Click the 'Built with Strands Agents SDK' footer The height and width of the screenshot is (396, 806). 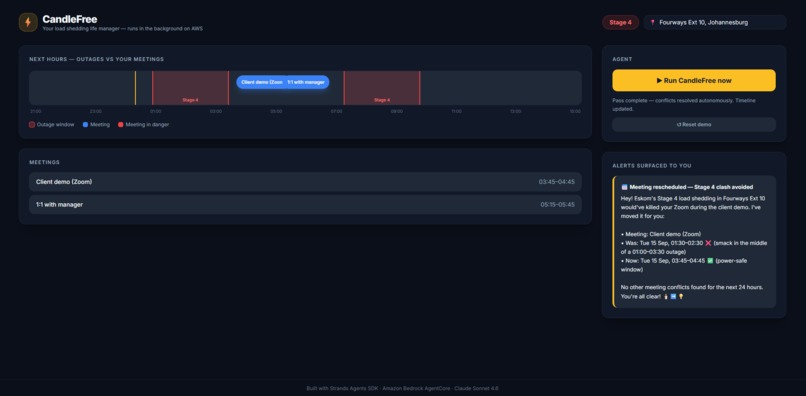[x=402, y=388]
